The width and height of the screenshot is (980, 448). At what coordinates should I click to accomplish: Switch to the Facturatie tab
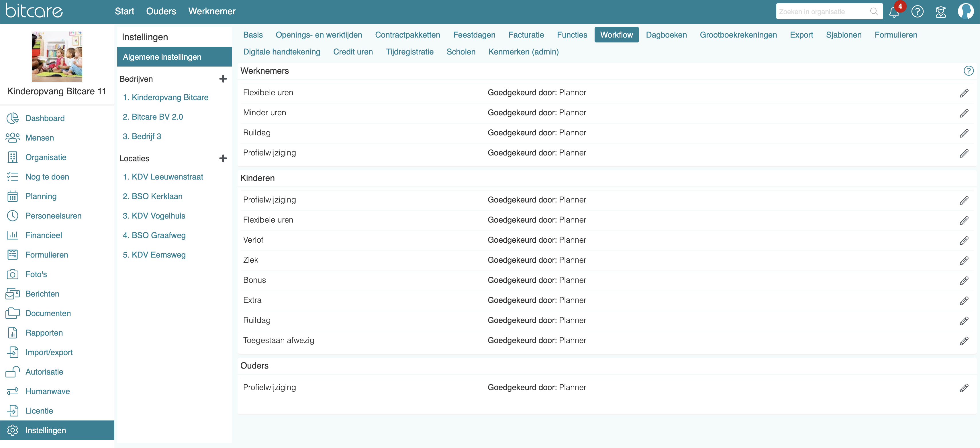(526, 35)
